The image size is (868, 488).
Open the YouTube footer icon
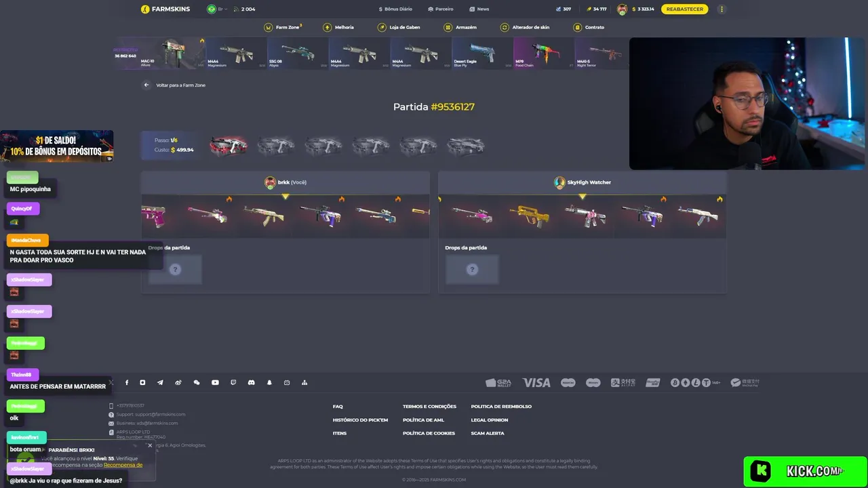(215, 382)
